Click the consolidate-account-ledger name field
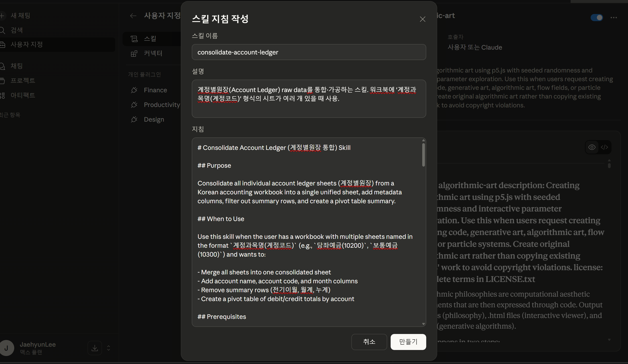 click(309, 52)
